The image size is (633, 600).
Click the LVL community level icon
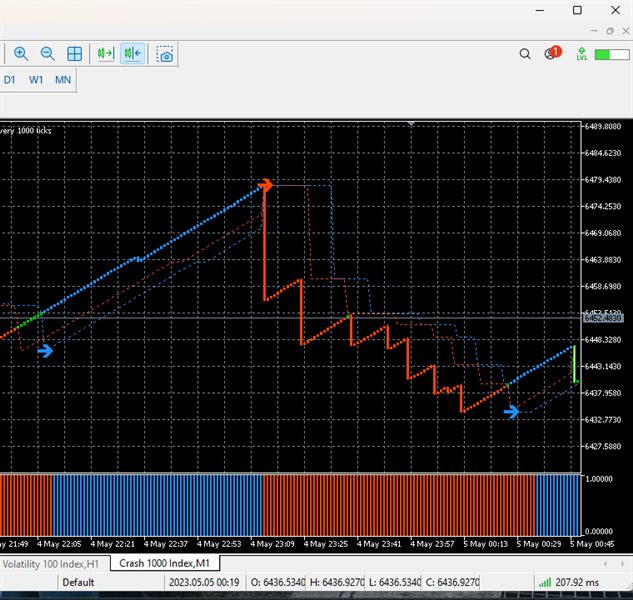tap(582, 54)
